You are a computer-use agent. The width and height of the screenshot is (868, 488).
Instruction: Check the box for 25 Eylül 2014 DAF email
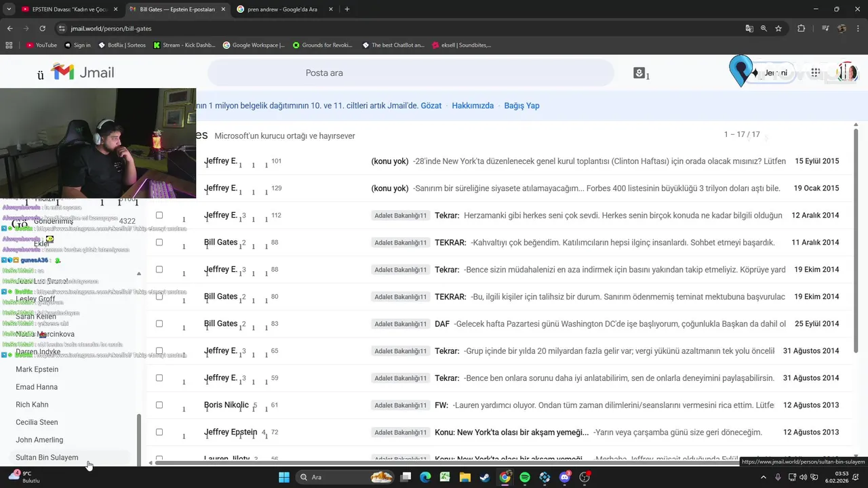[159, 324]
